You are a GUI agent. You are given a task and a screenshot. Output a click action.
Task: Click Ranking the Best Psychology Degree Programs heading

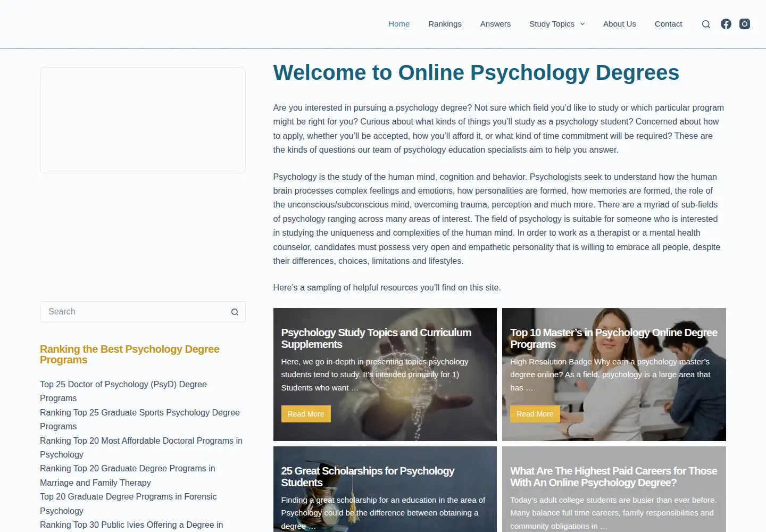tap(130, 354)
